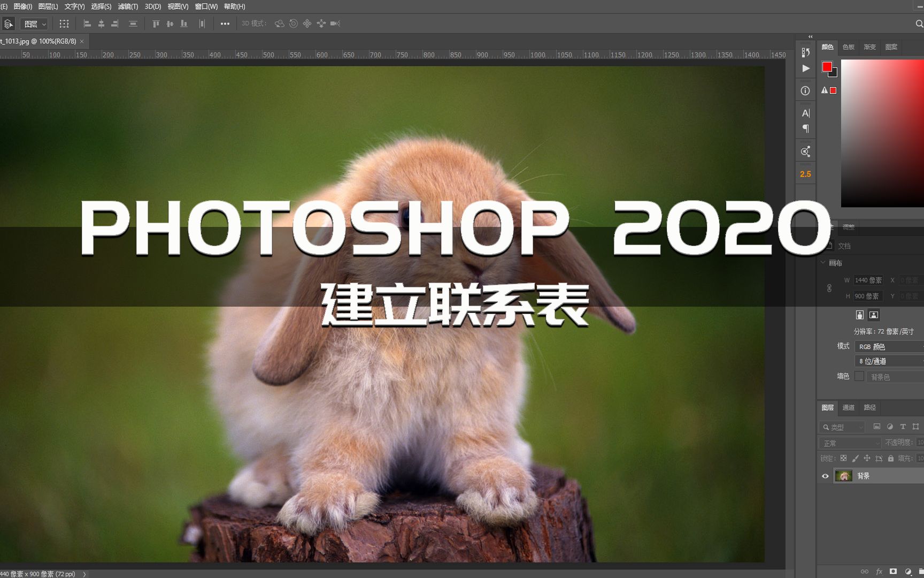Open the Character panel icon
Image resolution: width=924 pixels, height=578 pixels.
805,113
